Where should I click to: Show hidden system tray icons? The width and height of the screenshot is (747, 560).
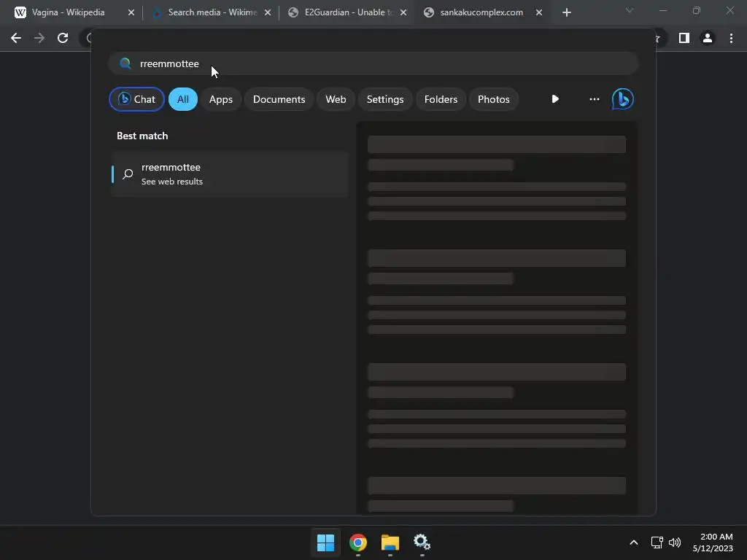[x=634, y=542]
